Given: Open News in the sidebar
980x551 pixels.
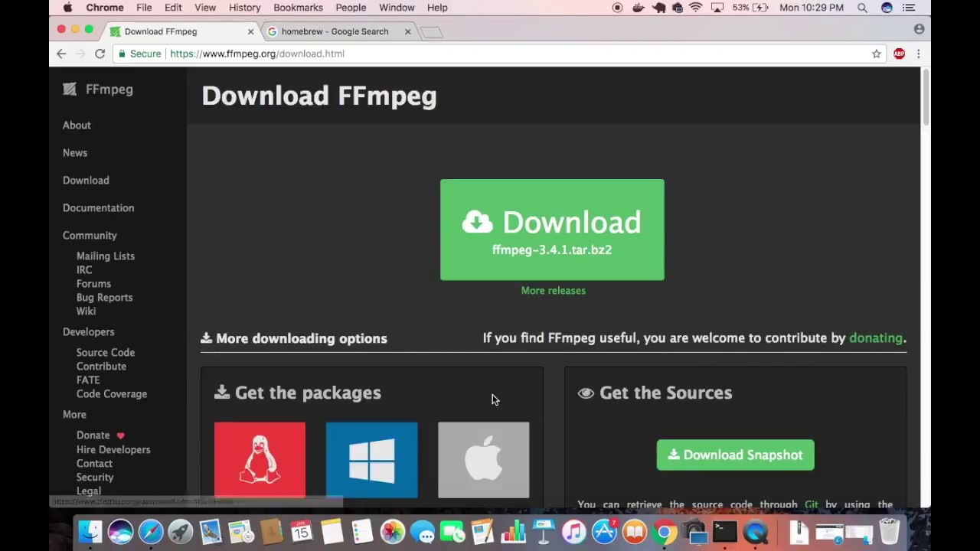Looking at the screenshot, I should point(75,152).
